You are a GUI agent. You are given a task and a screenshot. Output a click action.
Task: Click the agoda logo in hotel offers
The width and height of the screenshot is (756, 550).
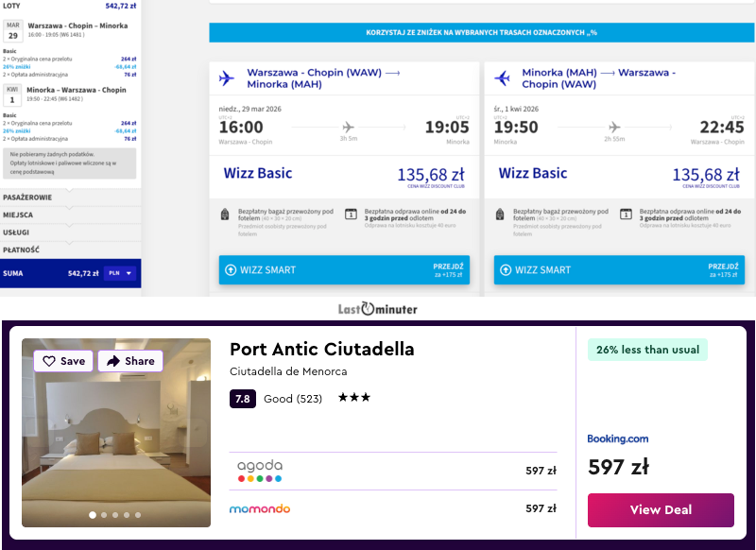pyautogui.click(x=260, y=471)
